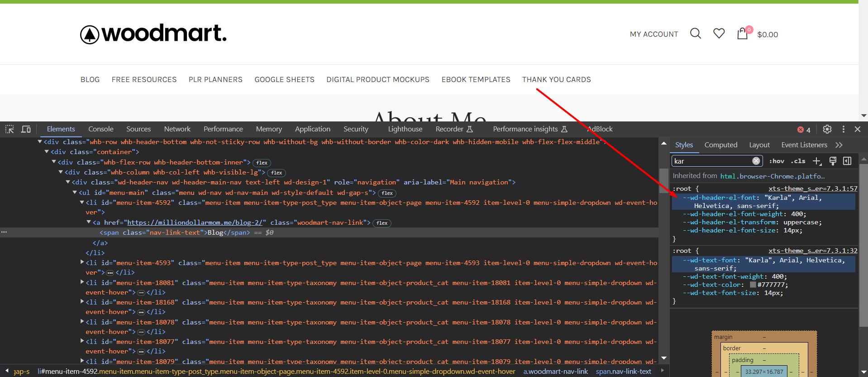
Task: Close the DevTools panel
Action: tap(858, 129)
